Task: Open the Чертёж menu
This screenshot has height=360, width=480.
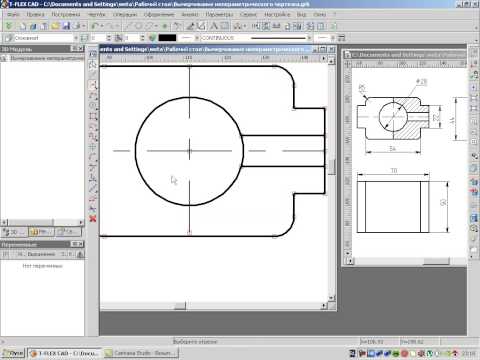Action: pos(96,15)
